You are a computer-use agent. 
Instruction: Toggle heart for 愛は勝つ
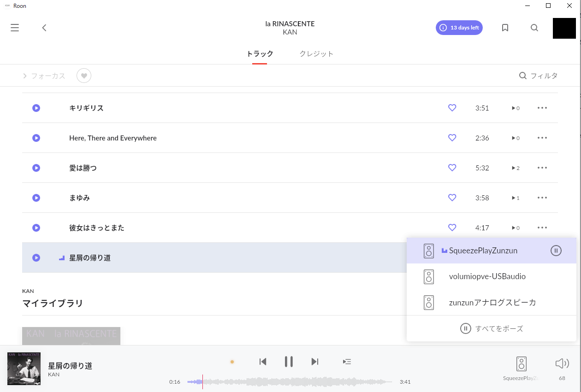pyautogui.click(x=452, y=168)
